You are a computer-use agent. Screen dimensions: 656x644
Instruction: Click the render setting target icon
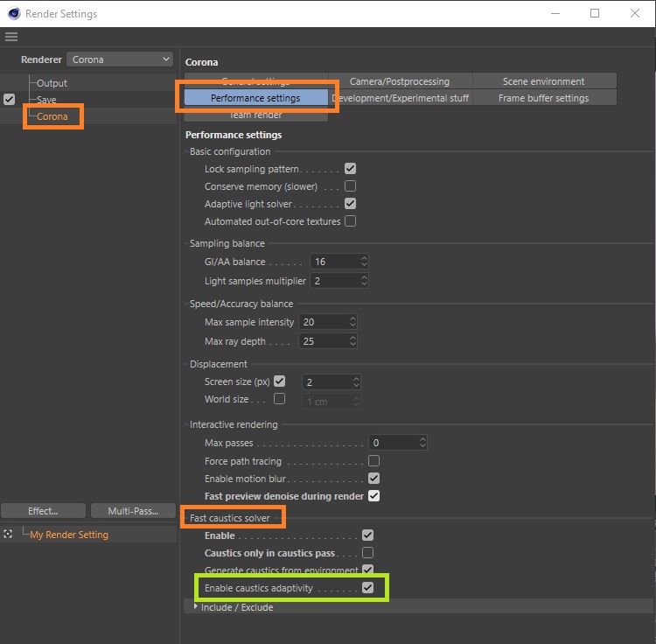click(8, 534)
